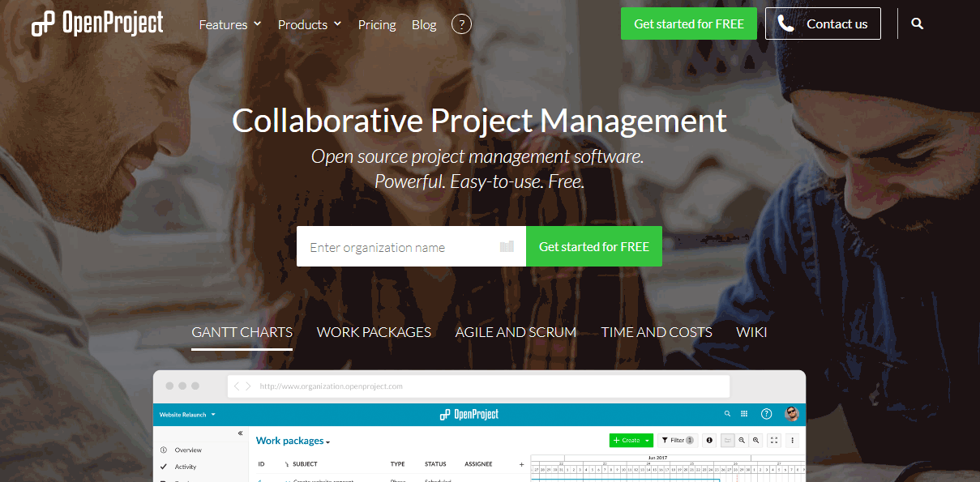Click the header Get started for FREE button
Viewport: 980px width, 482px height.
point(689,23)
